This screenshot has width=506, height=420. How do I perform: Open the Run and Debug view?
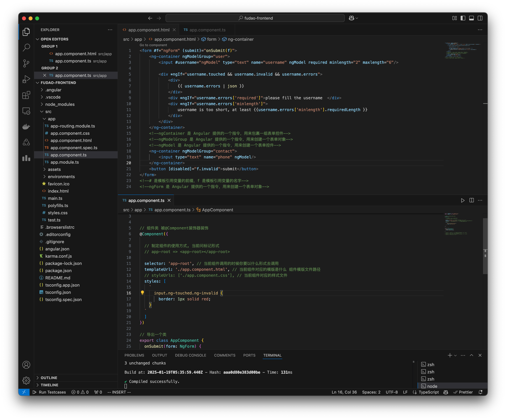click(26, 79)
